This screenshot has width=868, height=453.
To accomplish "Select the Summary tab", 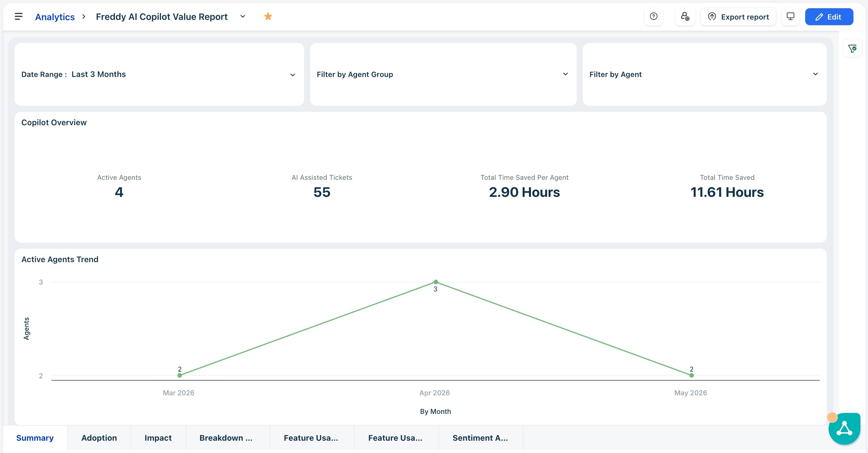I will tap(35, 438).
